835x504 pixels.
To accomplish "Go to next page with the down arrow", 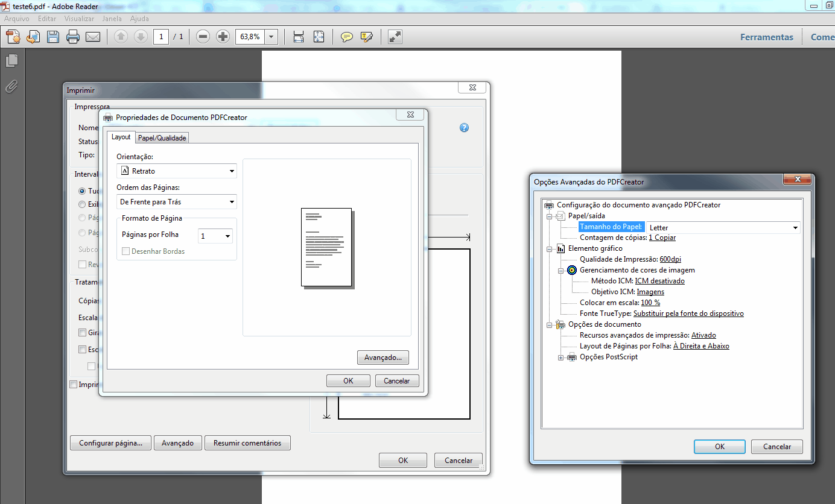I will click(141, 37).
